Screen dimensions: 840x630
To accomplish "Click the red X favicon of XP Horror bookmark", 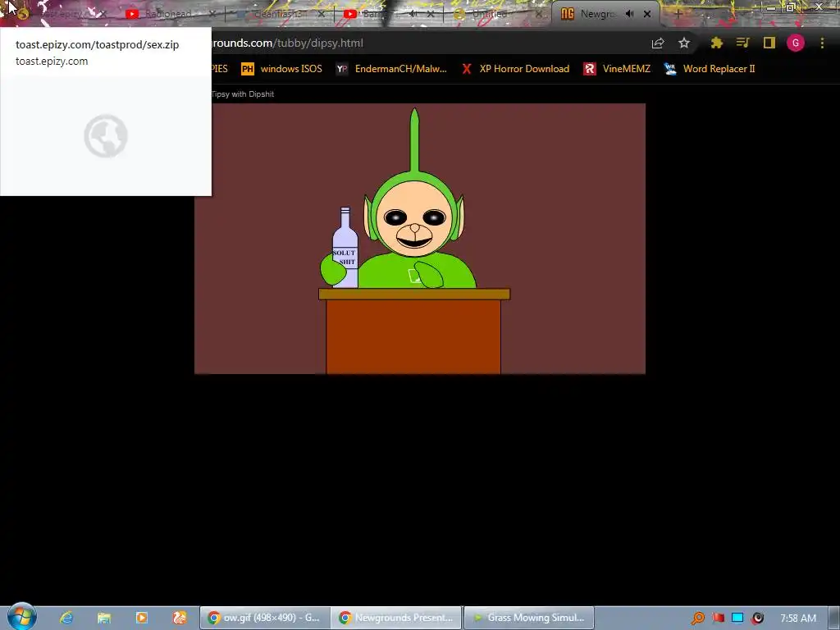I will 467,69.
